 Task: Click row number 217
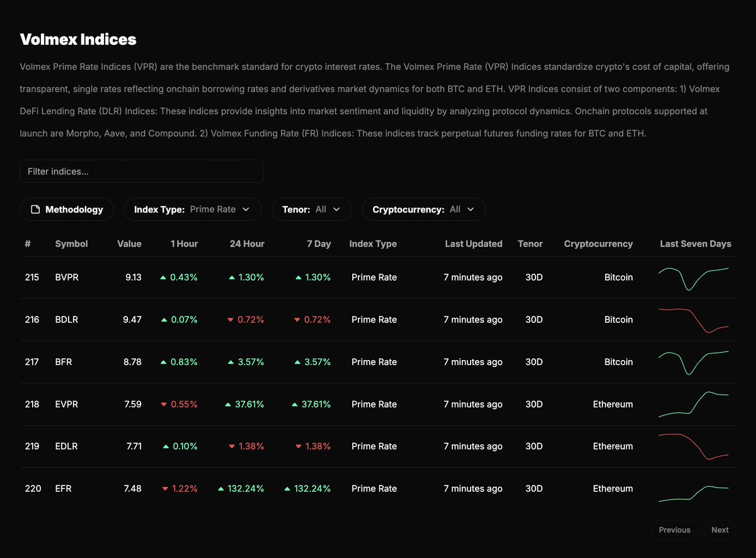[31, 362]
